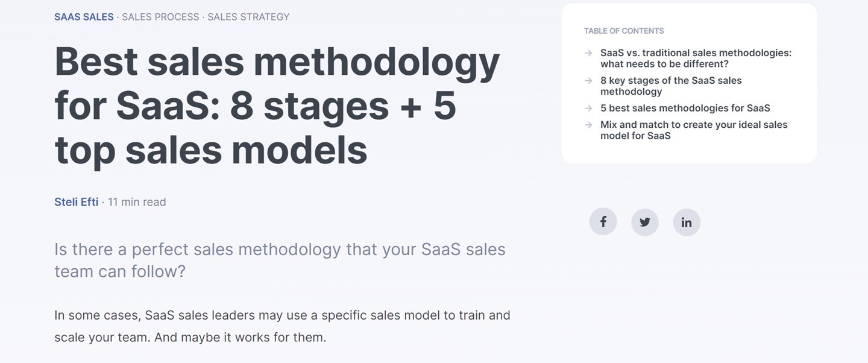Image resolution: width=868 pixels, height=363 pixels.
Task: Click the first body paragraph text
Action: (282, 326)
